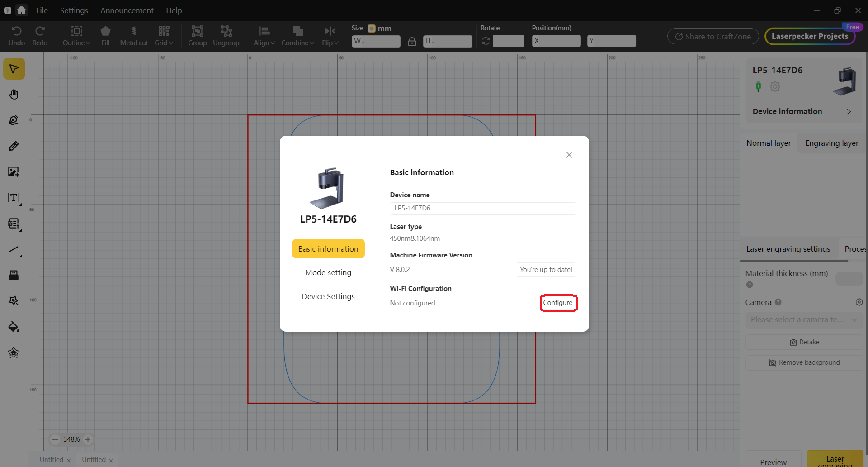The height and width of the screenshot is (467, 868).
Task: Choose the text tool in sidebar
Action: [14, 198]
